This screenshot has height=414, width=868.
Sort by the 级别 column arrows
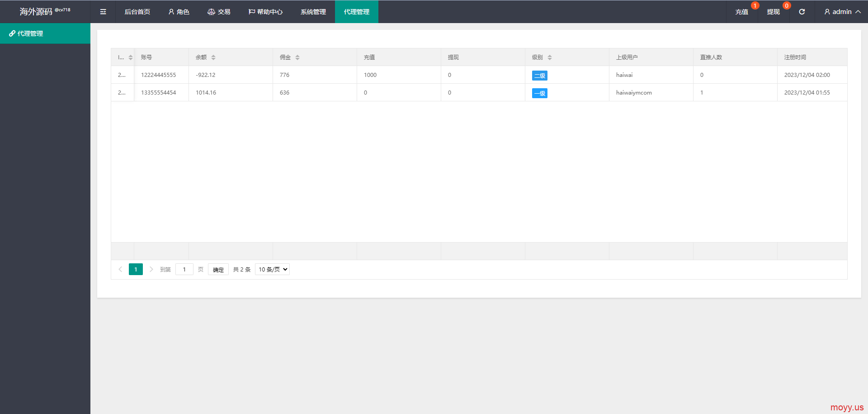550,57
